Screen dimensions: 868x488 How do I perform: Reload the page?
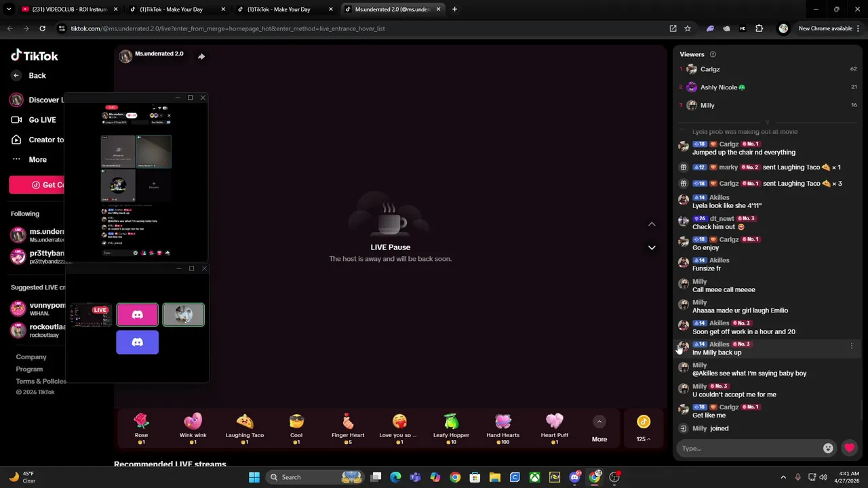pyautogui.click(x=42, y=28)
